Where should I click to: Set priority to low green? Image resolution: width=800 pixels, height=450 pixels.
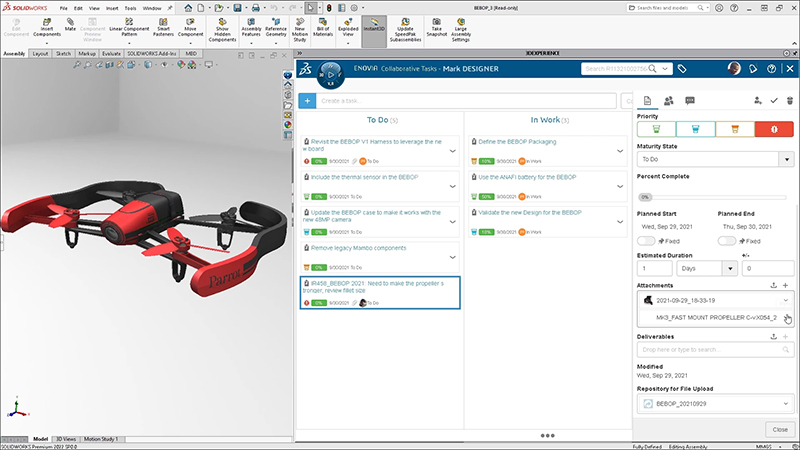click(x=656, y=129)
